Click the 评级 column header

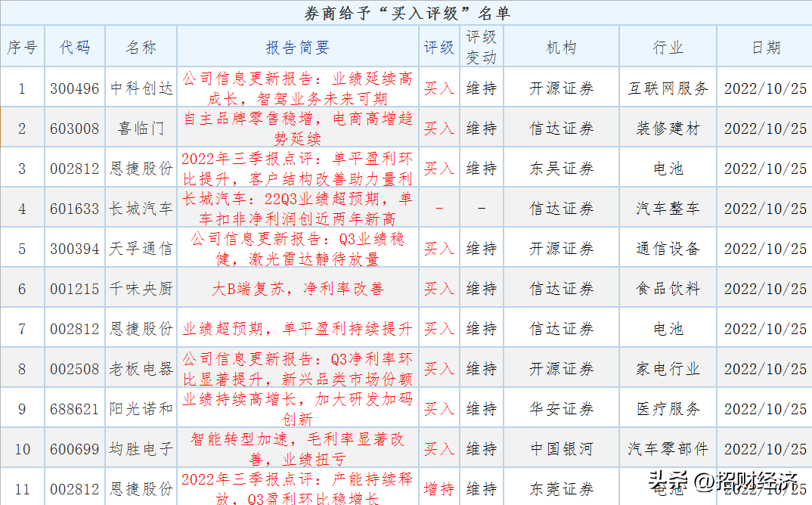coord(439,47)
